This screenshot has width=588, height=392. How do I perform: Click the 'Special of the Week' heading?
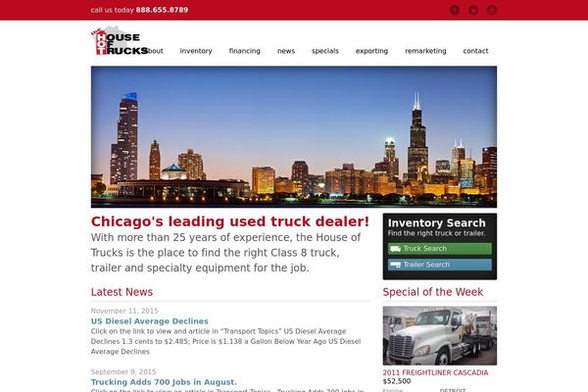[x=433, y=292]
